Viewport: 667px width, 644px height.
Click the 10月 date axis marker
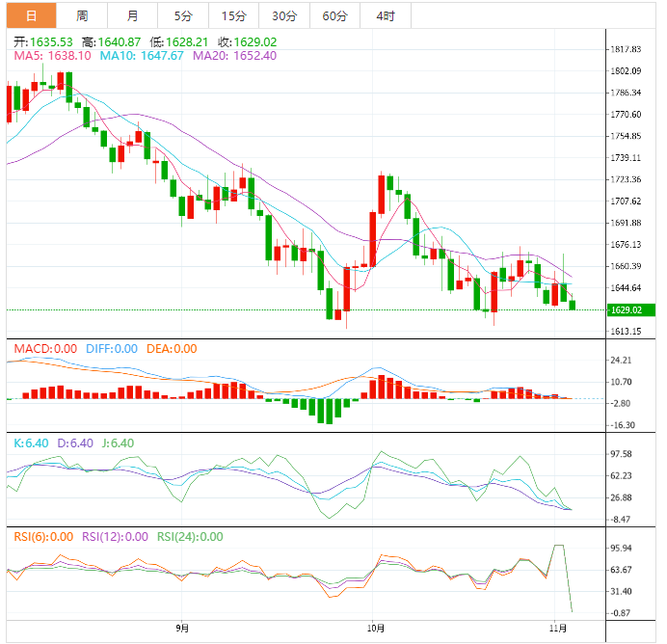click(376, 628)
